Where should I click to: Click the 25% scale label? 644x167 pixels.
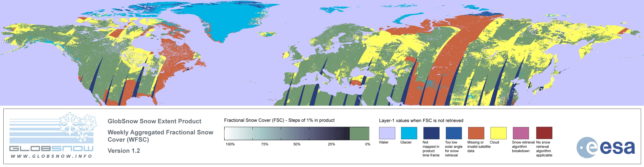(x=331, y=144)
